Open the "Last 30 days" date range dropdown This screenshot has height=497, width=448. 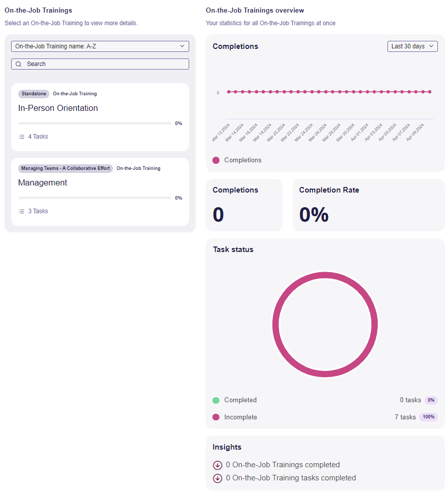coord(412,46)
